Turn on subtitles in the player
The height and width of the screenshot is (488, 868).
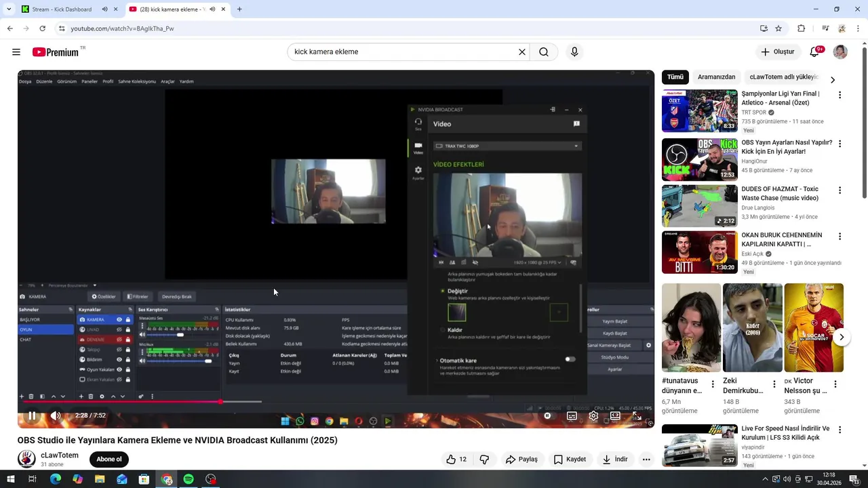point(572,415)
